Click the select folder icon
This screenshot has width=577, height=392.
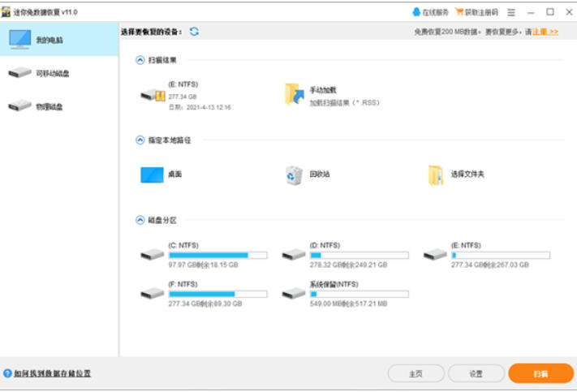pyautogui.click(x=436, y=175)
